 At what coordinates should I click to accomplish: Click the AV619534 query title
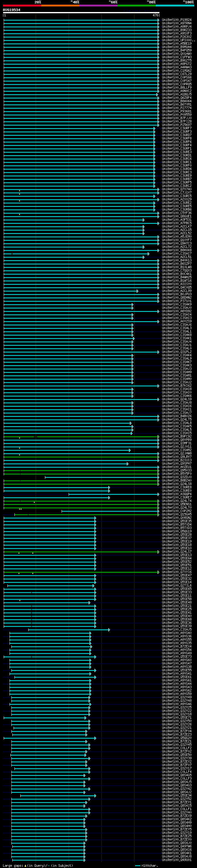click(x=11, y=10)
